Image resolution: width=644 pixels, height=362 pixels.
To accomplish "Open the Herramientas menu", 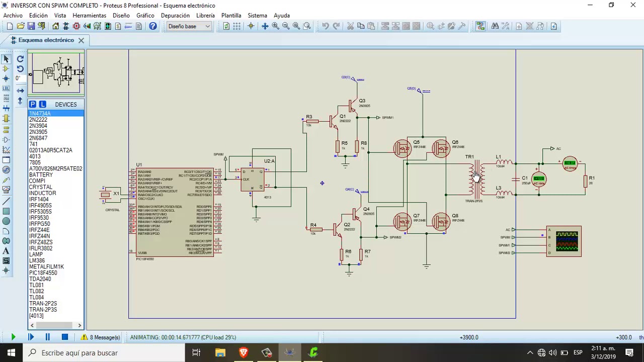I will [90, 16].
